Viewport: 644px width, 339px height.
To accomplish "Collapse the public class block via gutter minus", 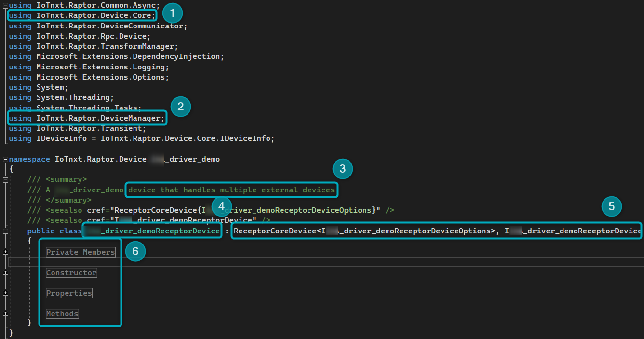I will pos(5,231).
